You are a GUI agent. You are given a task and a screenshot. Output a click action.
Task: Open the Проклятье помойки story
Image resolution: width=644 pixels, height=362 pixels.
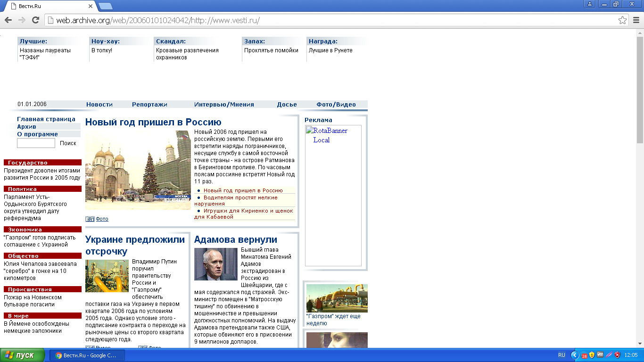(x=271, y=50)
